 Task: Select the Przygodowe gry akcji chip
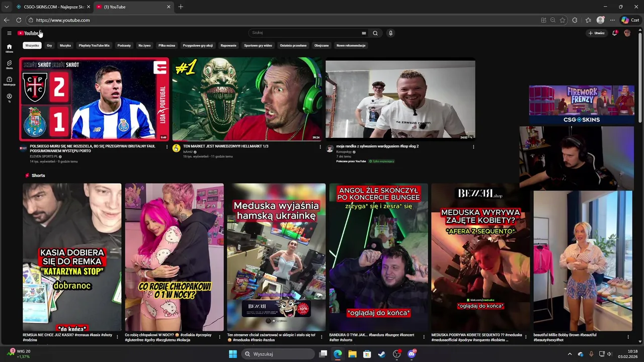point(198,45)
